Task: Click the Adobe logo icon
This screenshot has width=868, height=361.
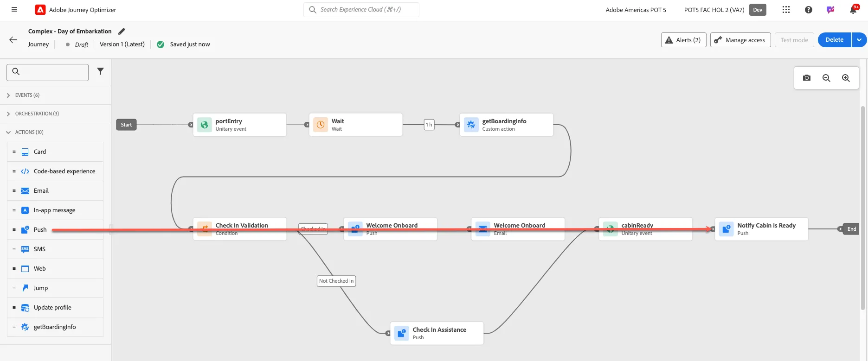Action: 40,10
